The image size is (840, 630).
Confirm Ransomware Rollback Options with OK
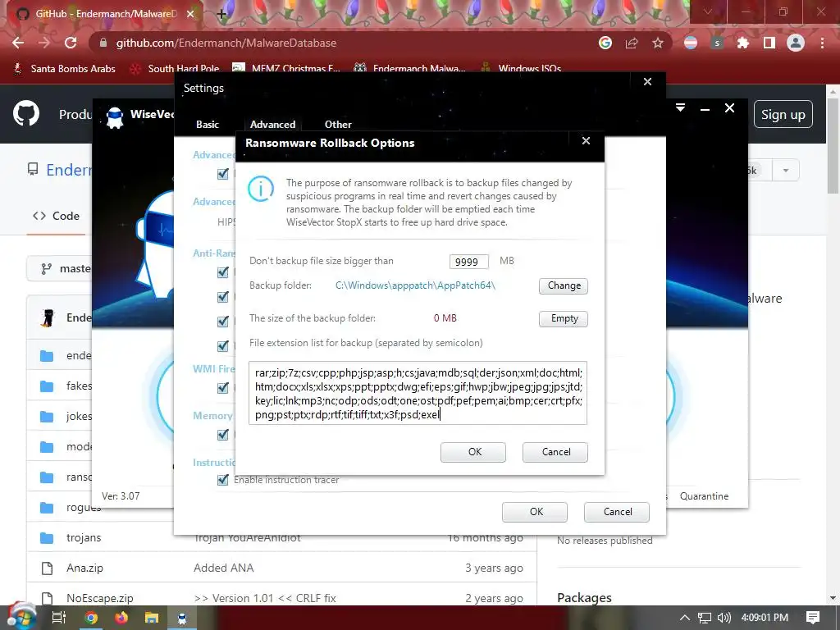pos(473,452)
